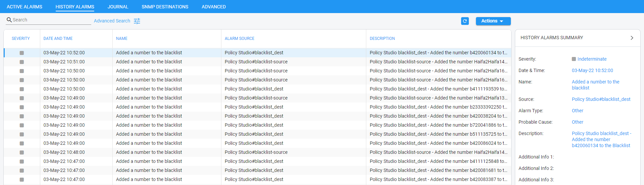
Task: Sort by the Alarm Source column
Action: tap(239, 39)
